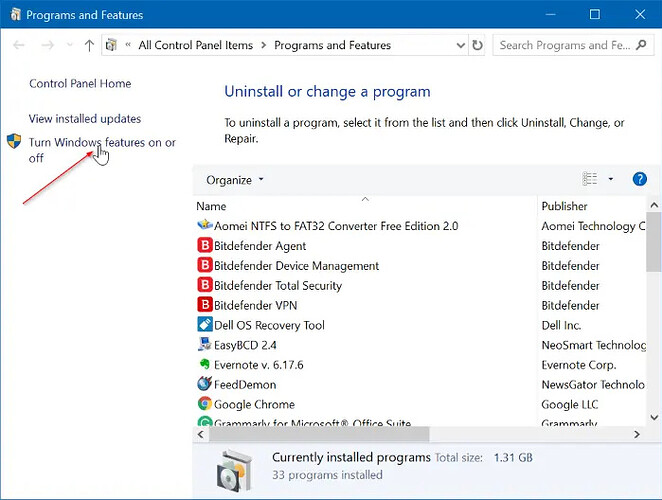This screenshot has width=662, height=500.
Task: Click the shield icon beside Windows features
Action: 14,141
